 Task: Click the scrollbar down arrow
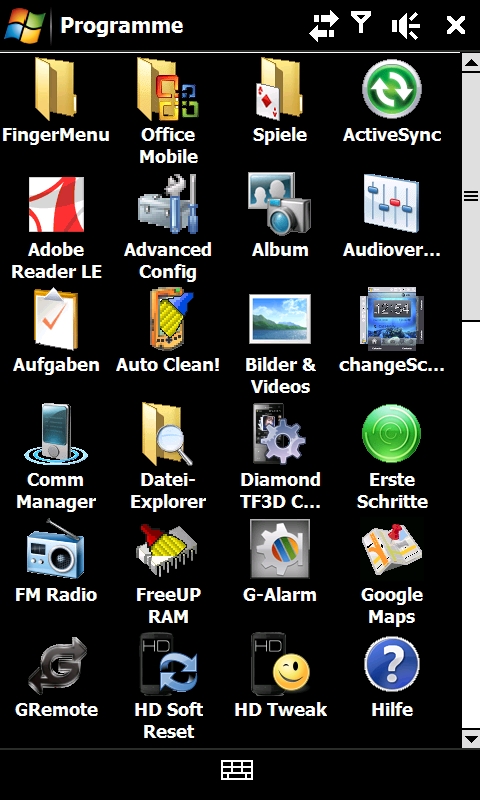(x=470, y=738)
